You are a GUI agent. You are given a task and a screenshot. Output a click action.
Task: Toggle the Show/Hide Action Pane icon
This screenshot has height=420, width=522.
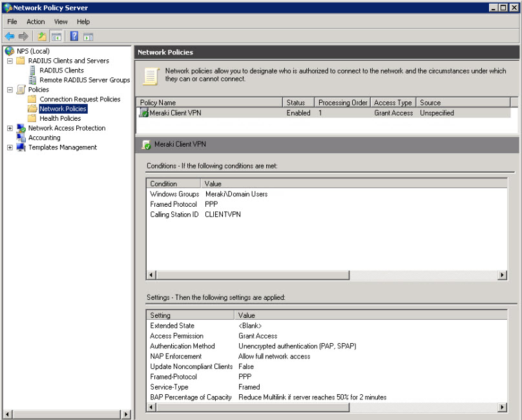pyautogui.click(x=89, y=36)
